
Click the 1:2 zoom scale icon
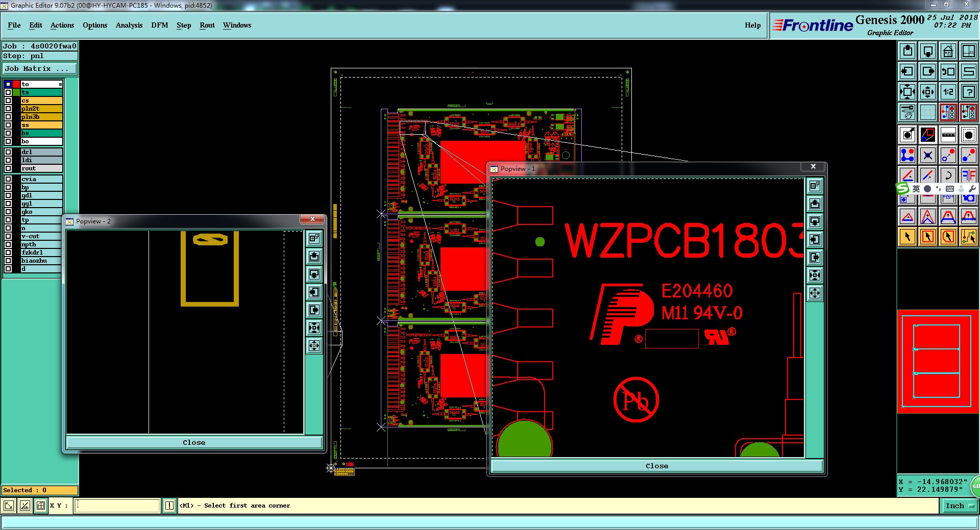948,92
